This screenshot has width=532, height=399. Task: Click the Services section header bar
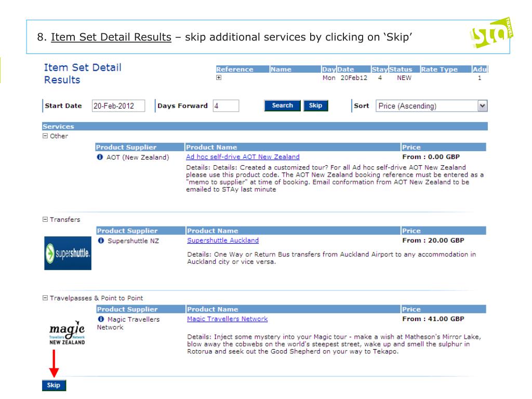pyautogui.click(x=265, y=126)
